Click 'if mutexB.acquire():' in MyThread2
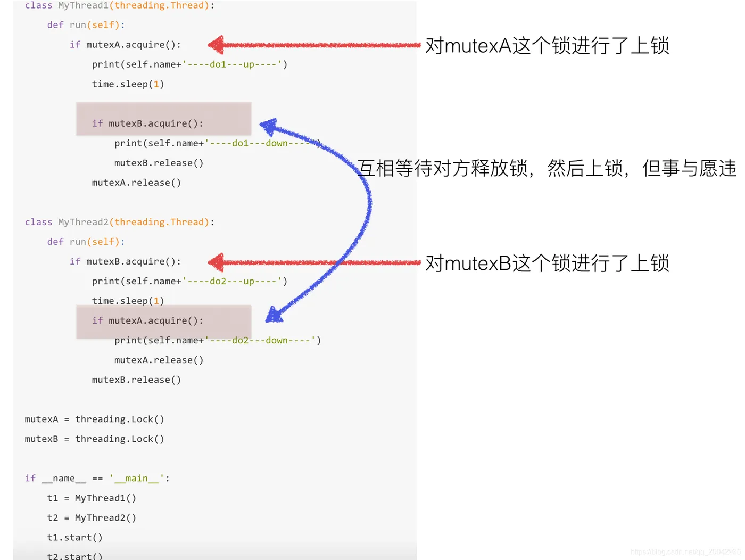 pyautogui.click(x=125, y=261)
